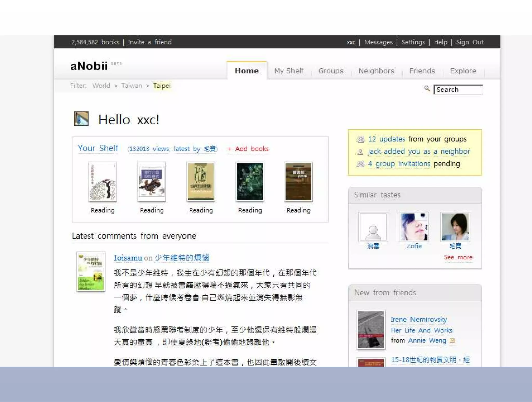
Task: Open the third Similar tastes user photo
Action: (x=455, y=227)
